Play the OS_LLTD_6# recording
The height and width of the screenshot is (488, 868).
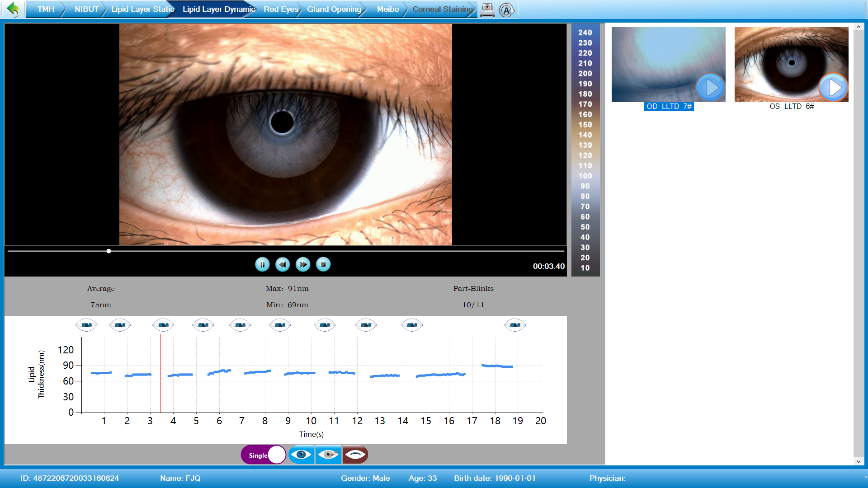coord(833,87)
